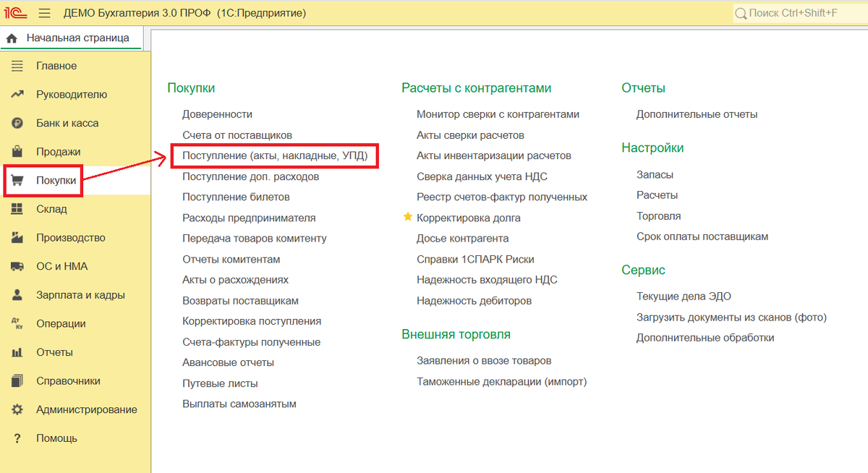Click the Зарплата и кадры person icon
The height and width of the screenshot is (473, 868).
tap(17, 295)
